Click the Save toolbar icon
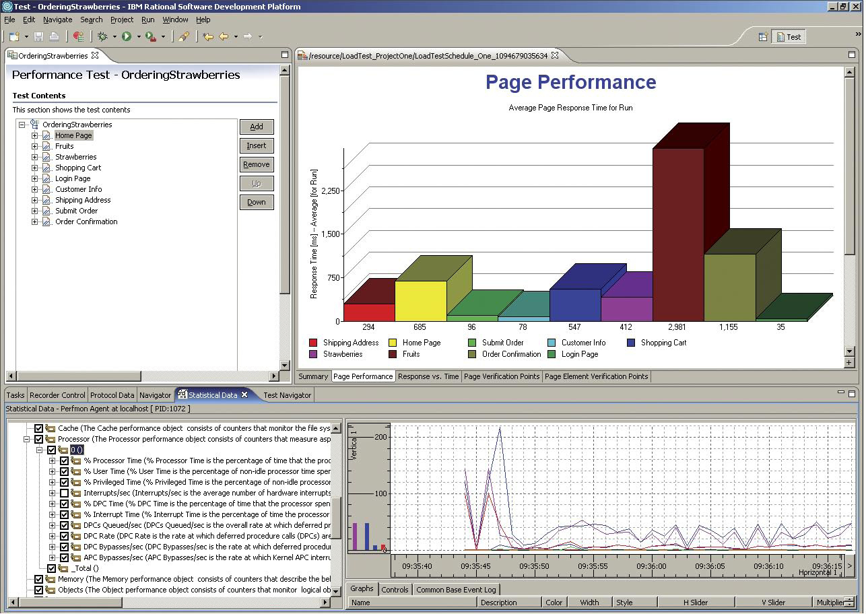The width and height of the screenshot is (866, 616). click(x=38, y=36)
